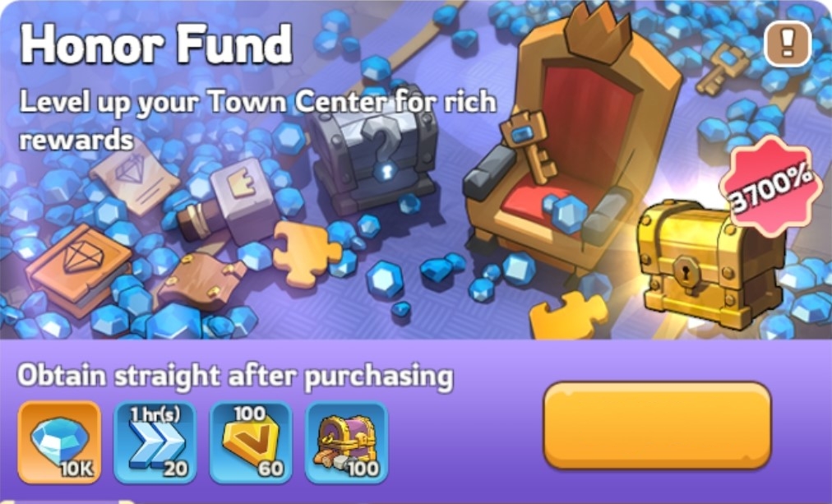The height and width of the screenshot is (504, 832).
Task: Tap the gold badge 60 reward
Action: tap(251, 442)
